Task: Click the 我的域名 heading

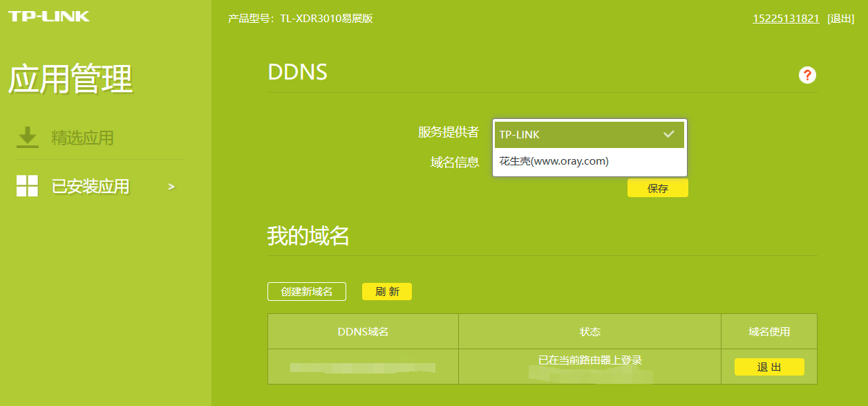Action: pos(308,237)
